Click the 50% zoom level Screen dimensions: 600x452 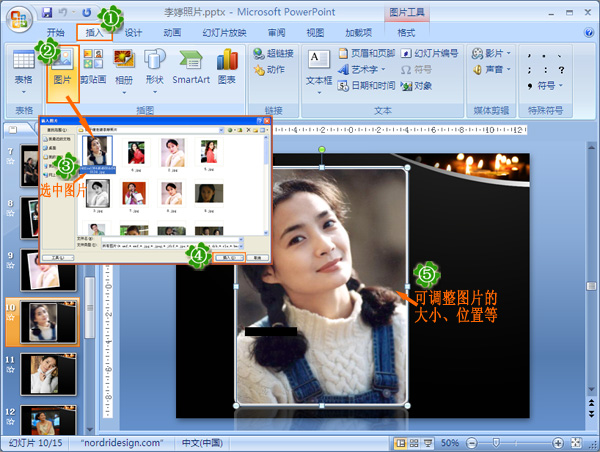pos(450,443)
